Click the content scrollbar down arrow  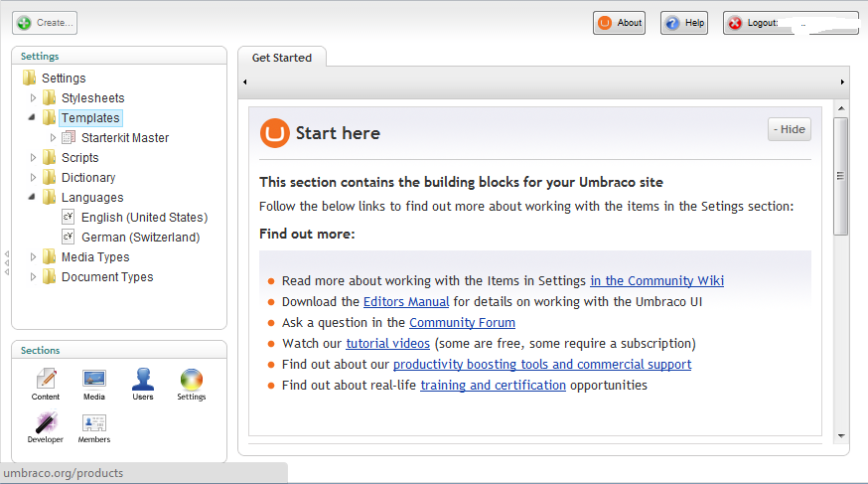coord(841,436)
